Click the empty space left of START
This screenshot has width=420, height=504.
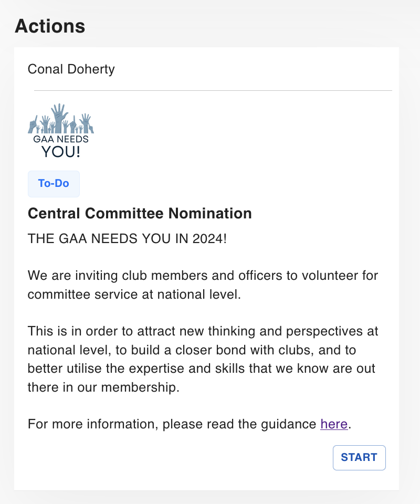(x=180, y=457)
